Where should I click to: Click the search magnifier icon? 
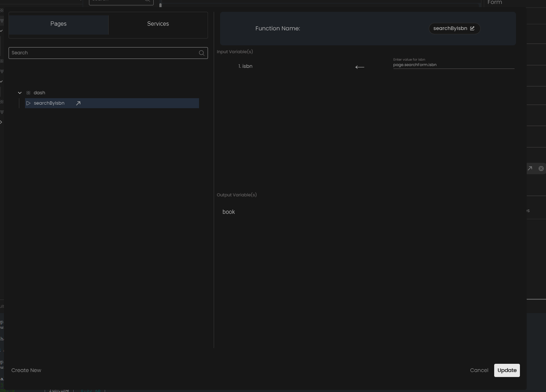[x=202, y=53]
